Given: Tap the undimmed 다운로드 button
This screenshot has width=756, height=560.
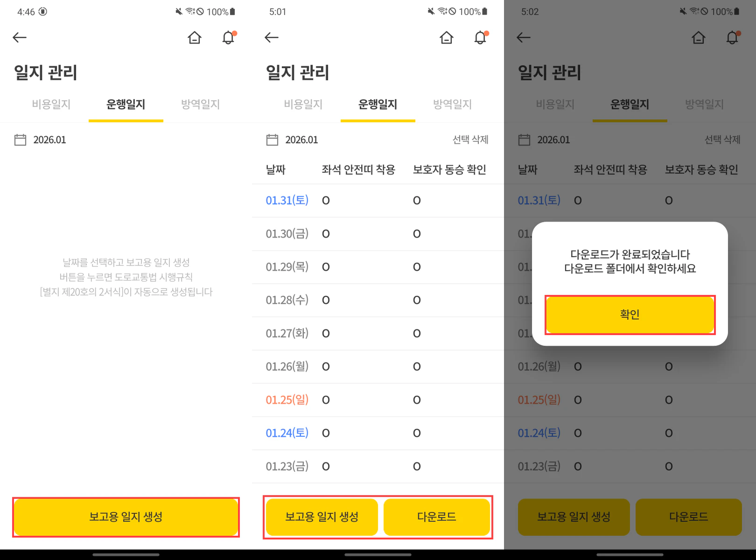Looking at the screenshot, I should (x=436, y=517).
